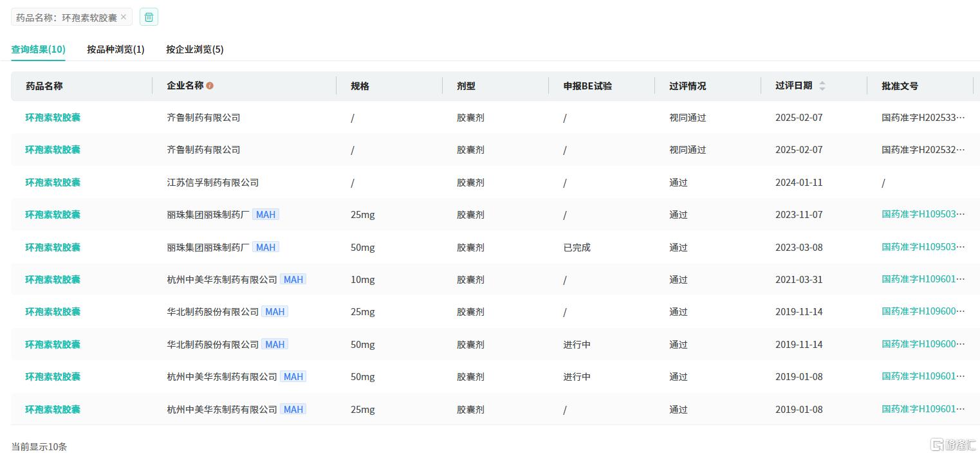Viewport: 980px width, 456px height.
Task: Open approval number link in 丽珠集团 50mg row
Action: pos(923,248)
